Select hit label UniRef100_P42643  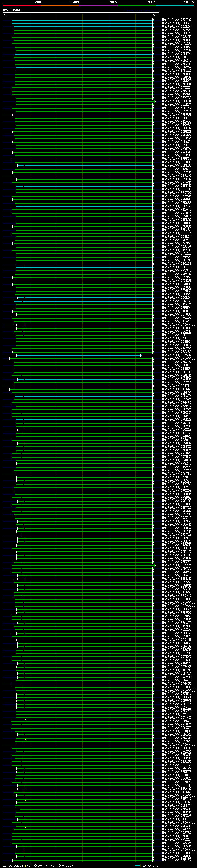tap(176, 389)
